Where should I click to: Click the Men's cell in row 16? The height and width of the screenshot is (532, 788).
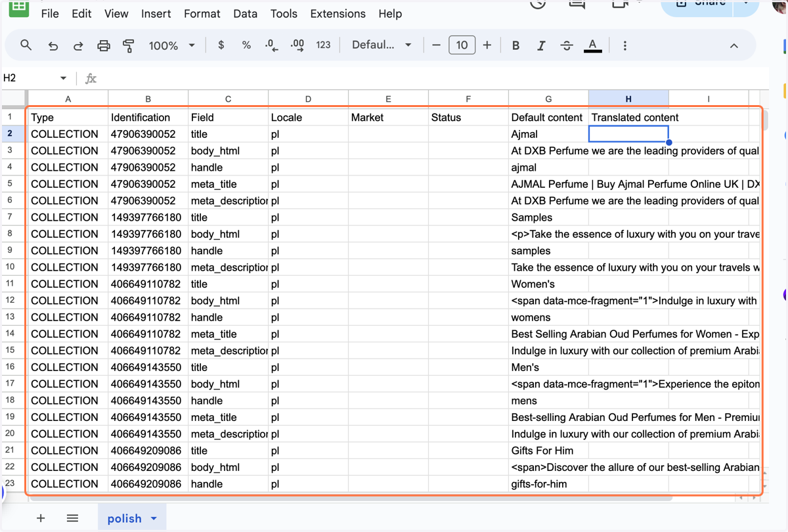(548, 367)
